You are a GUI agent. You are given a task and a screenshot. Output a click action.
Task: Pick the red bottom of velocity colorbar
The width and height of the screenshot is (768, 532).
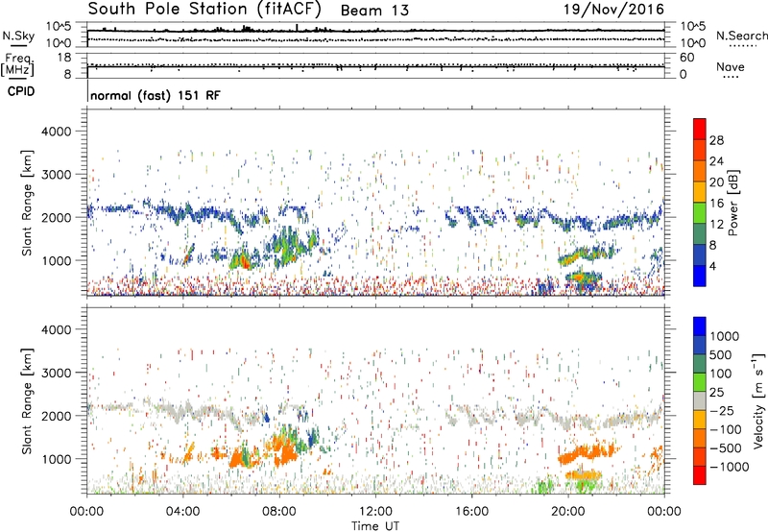(700, 475)
